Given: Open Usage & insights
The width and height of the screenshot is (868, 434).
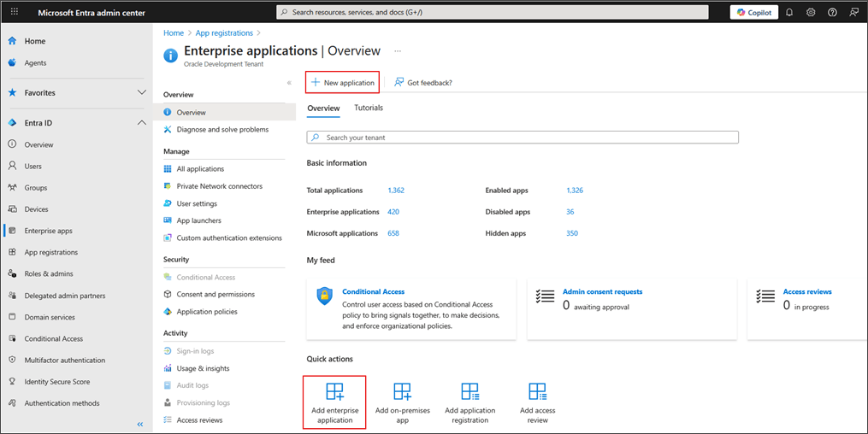Looking at the screenshot, I should pos(203,368).
